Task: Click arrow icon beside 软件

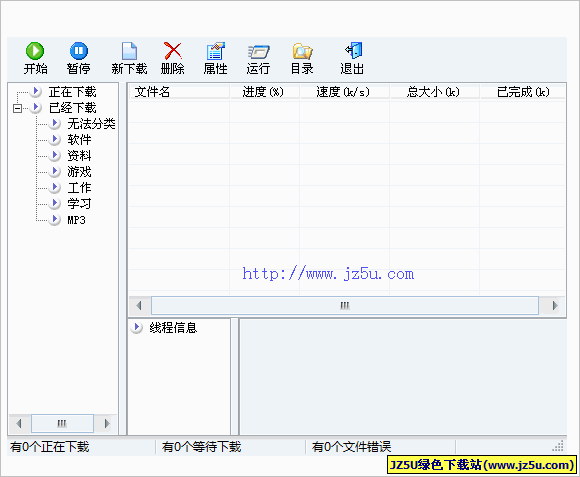Action: [x=55, y=139]
